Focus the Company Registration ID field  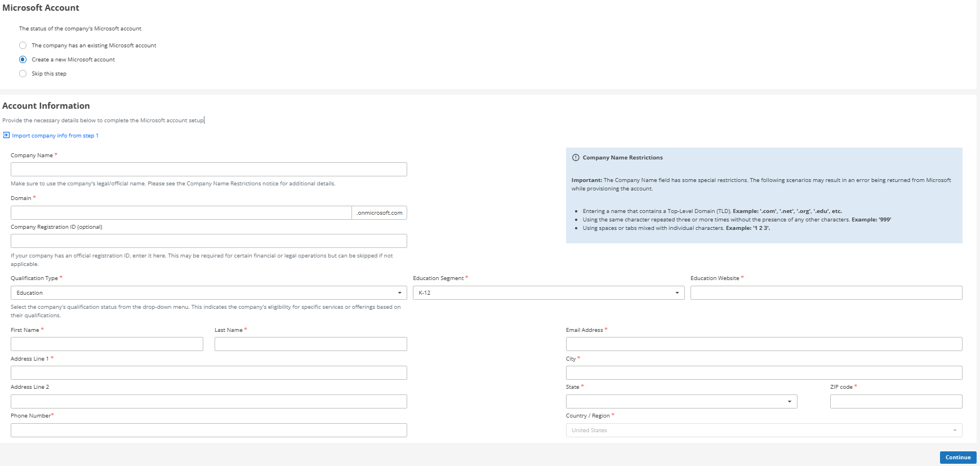[209, 241]
